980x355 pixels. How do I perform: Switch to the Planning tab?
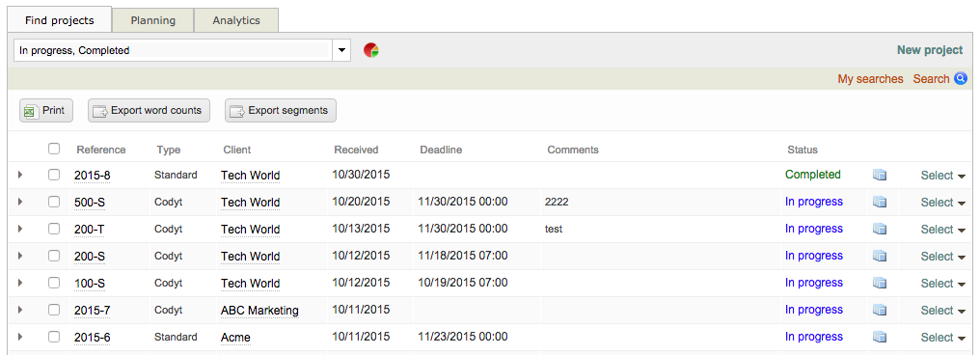pyautogui.click(x=153, y=20)
